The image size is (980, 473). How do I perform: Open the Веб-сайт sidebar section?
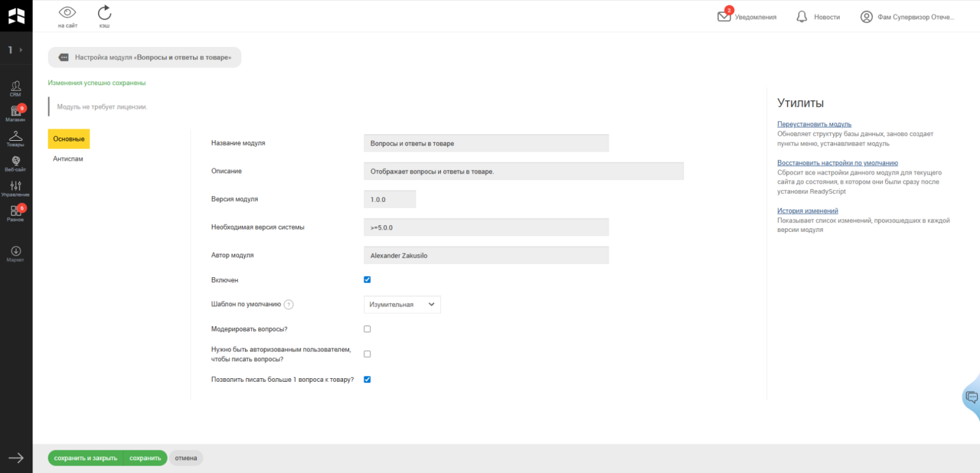tap(16, 163)
